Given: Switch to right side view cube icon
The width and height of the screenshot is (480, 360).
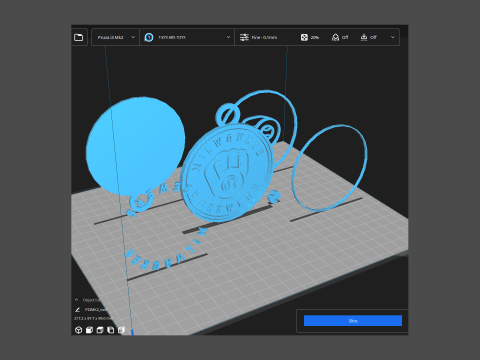Looking at the screenshot, I should (x=121, y=330).
